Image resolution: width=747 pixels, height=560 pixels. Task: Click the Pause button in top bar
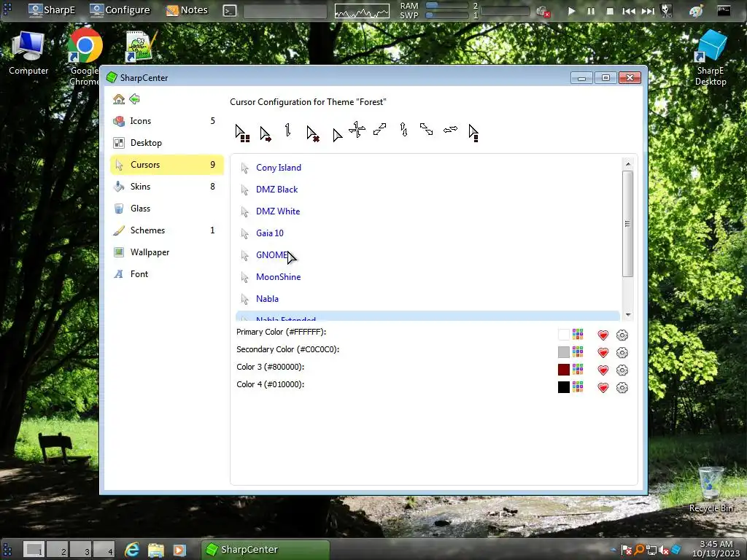[x=591, y=11]
